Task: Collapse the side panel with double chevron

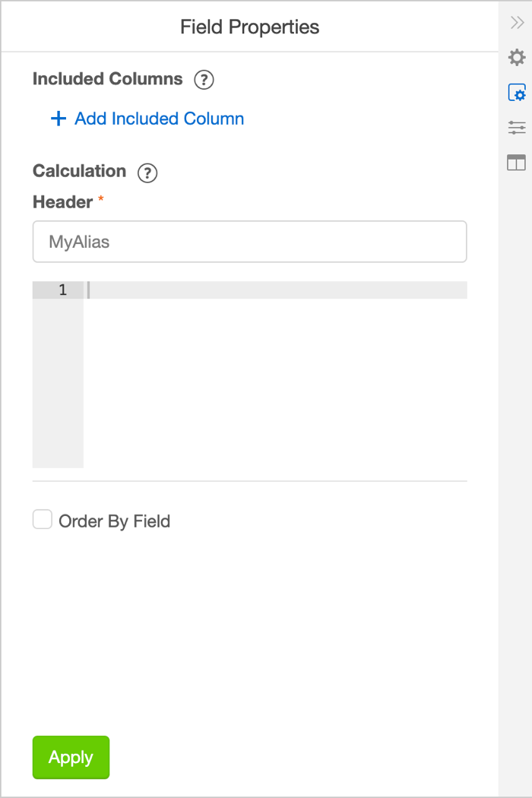Action: [x=517, y=24]
